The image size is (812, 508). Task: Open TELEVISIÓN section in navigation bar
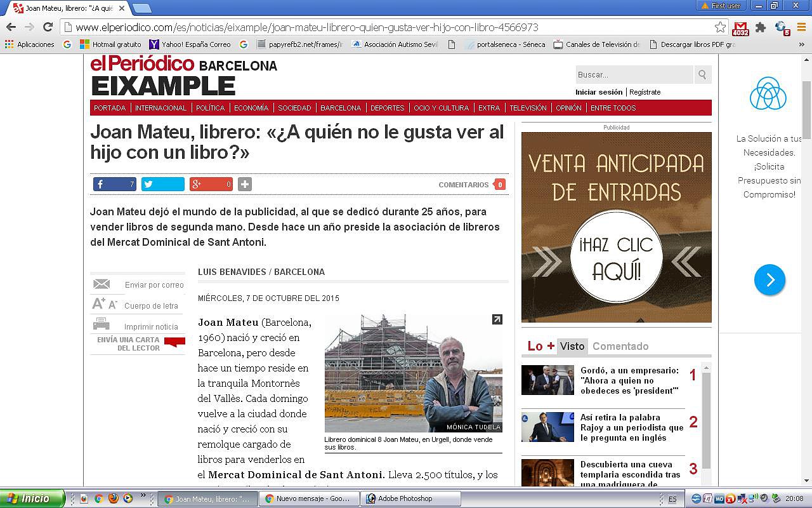tap(528, 108)
